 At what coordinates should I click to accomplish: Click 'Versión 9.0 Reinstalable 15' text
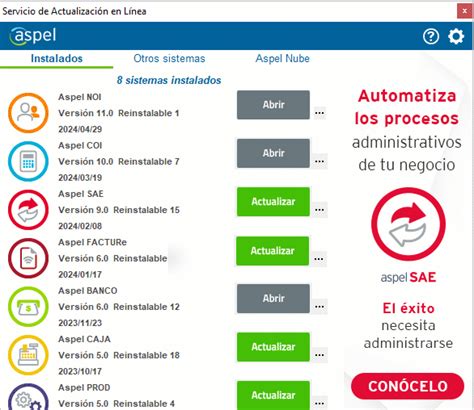[x=119, y=210]
